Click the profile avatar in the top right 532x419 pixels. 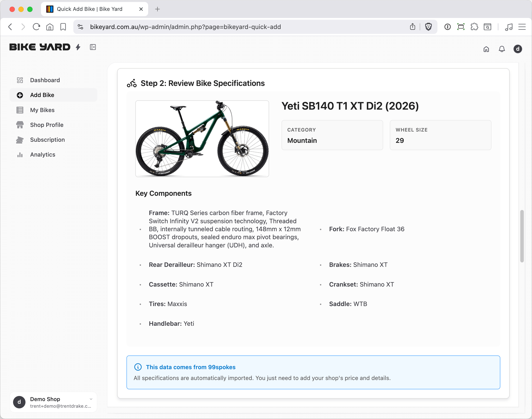pos(518,49)
